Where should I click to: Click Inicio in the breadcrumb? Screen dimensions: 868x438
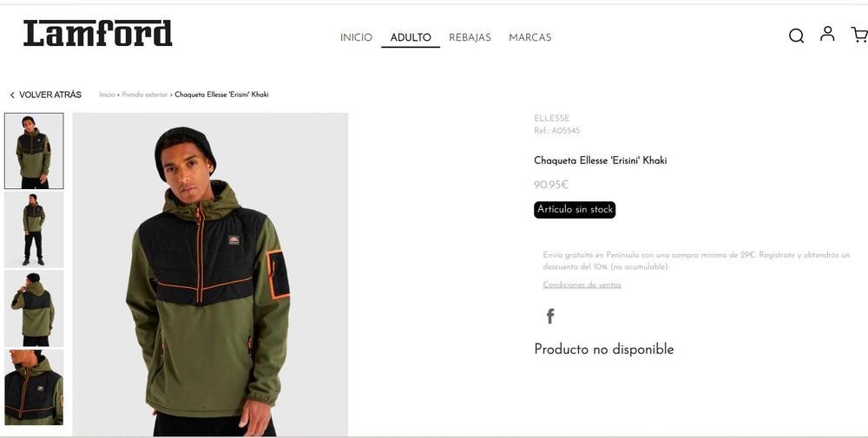[x=107, y=95]
